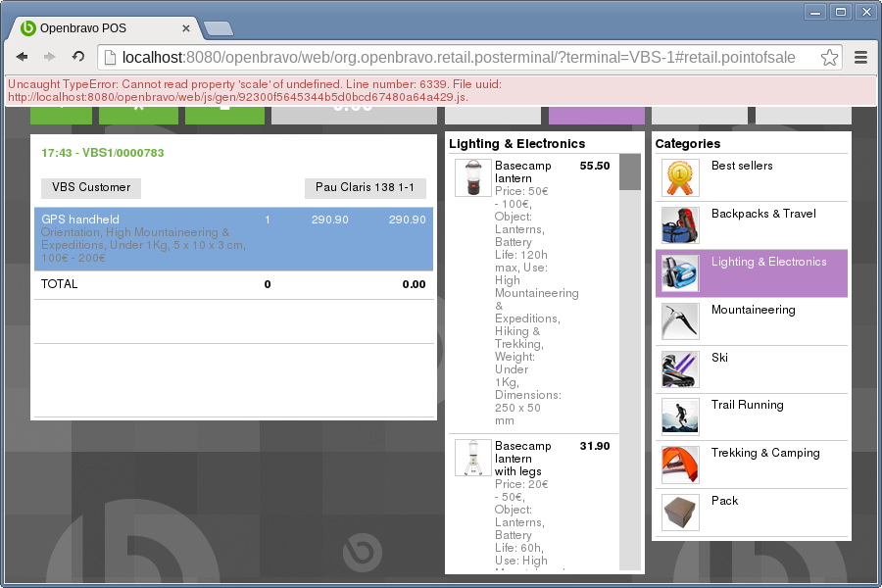Click the VBS Customer button

[x=91, y=188]
